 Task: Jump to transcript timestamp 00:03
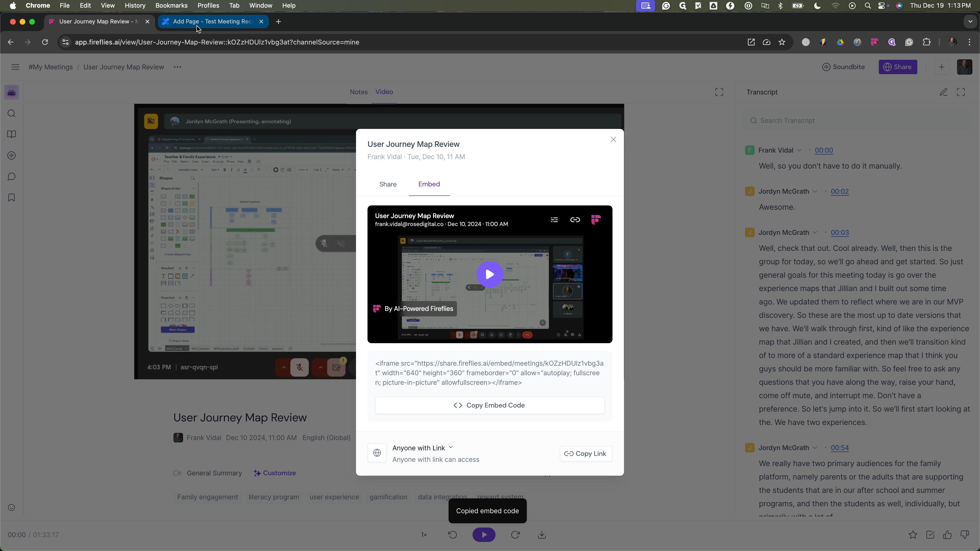[839, 232]
